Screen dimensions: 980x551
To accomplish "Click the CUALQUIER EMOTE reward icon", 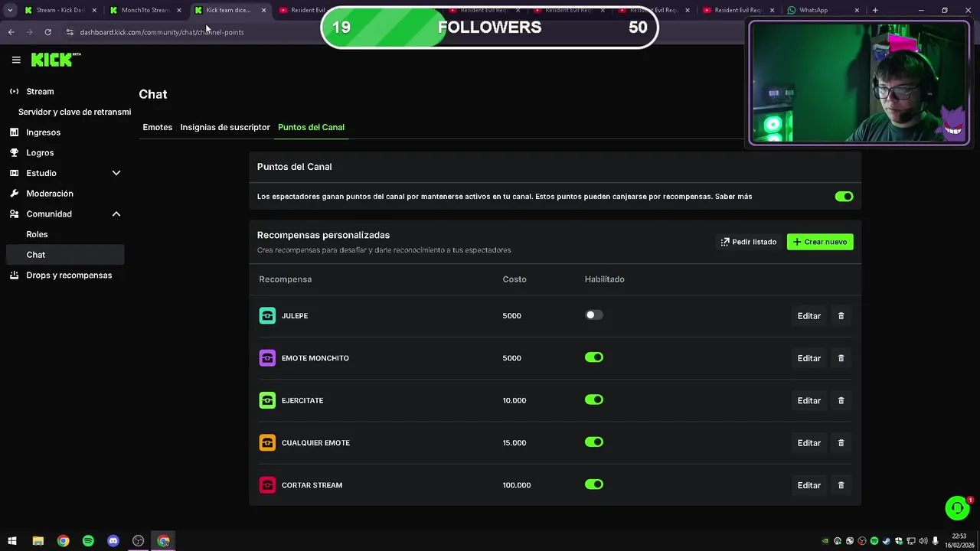I will pyautogui.click(x=267, y=443).
